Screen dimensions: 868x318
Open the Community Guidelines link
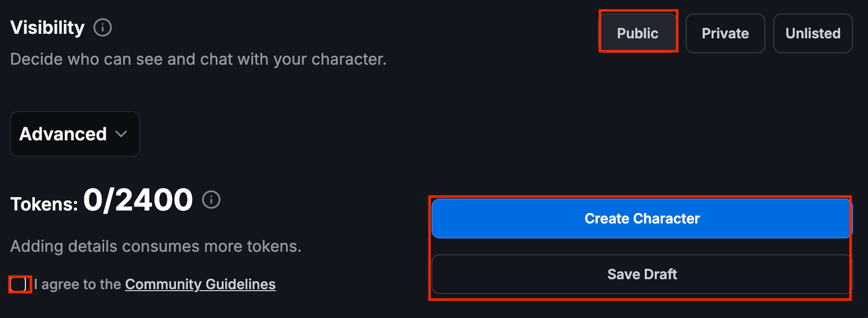[200, 284]
